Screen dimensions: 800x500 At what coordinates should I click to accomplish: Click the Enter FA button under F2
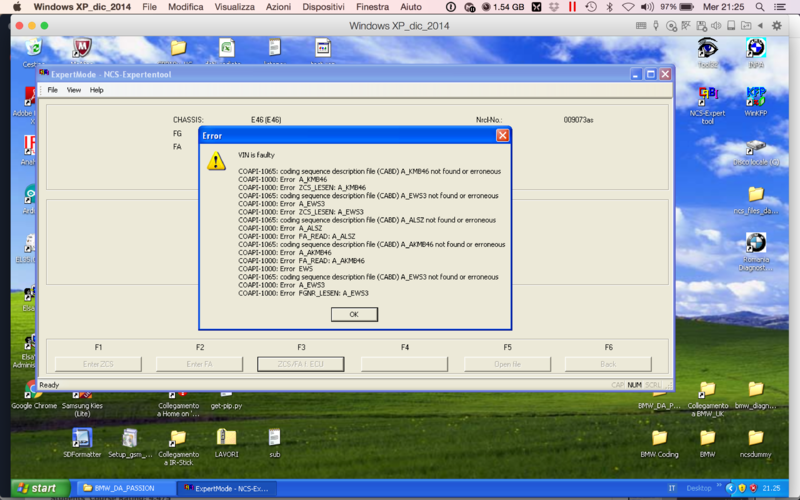point(199,364)
